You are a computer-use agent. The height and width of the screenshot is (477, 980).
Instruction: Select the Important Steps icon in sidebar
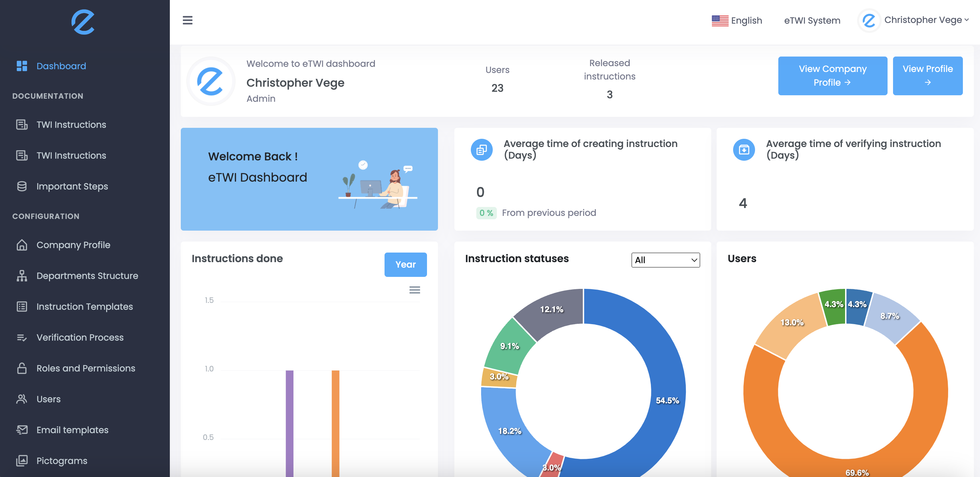(x=22, y=186)
